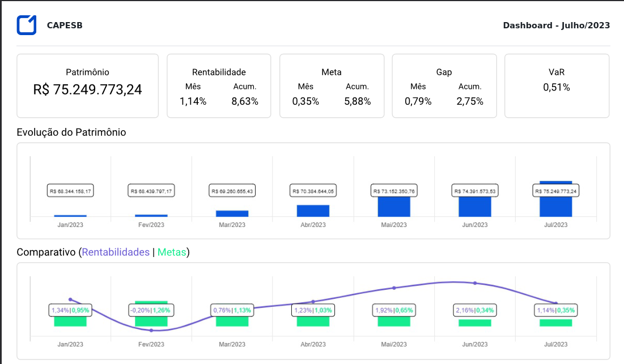Click the Mai/2023 patrimônio value label
Screen dimensions: 624x364
coord(394,191)
